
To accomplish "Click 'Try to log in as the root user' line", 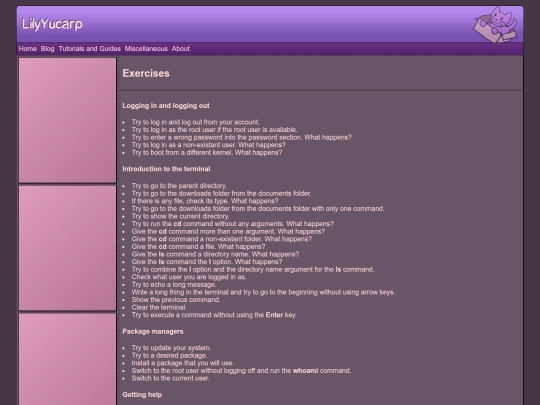I will coord(215,129).
